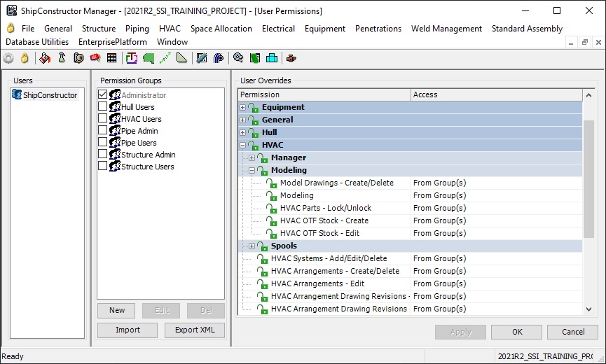Click the scroll up arrow of permissions list
This screenshot has height=364, width=606.
coord(588,95)
